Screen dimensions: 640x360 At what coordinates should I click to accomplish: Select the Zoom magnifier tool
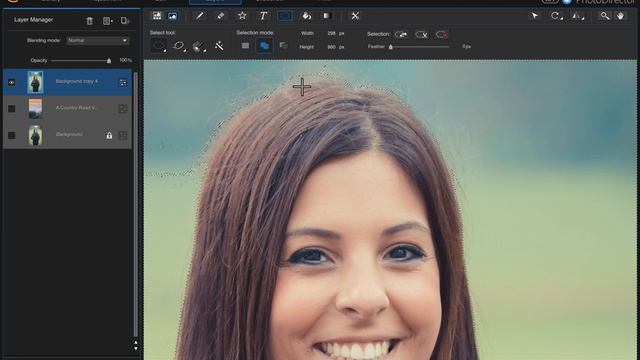click(604, 16)
